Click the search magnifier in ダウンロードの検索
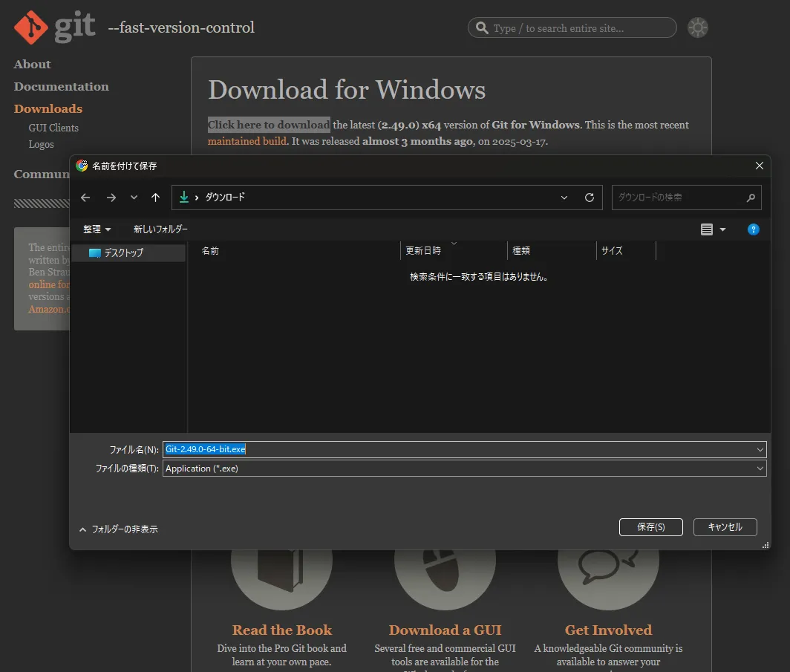 pos(750,198)
